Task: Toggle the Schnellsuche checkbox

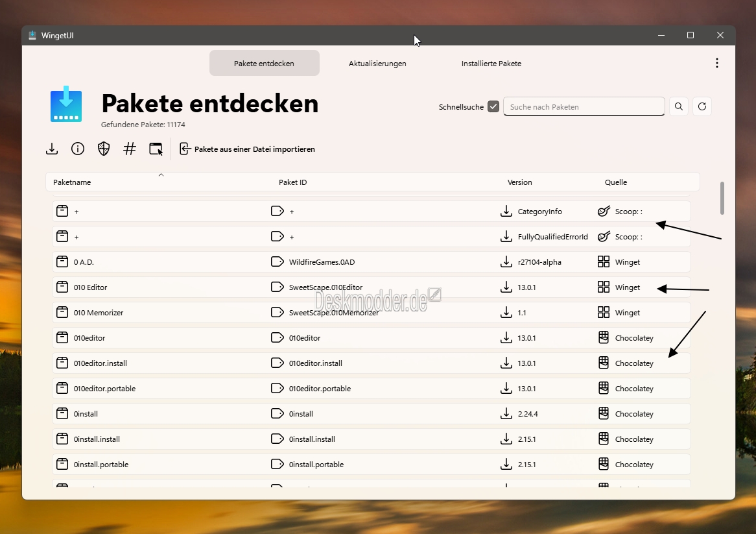Action: [x=493, y=106]
